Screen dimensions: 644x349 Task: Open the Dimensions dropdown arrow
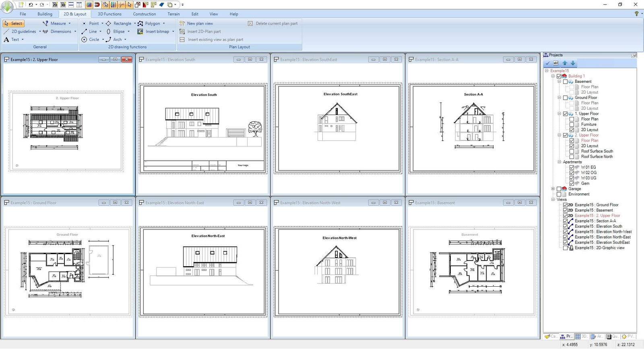pyautogui.click(x=75, y=31)
